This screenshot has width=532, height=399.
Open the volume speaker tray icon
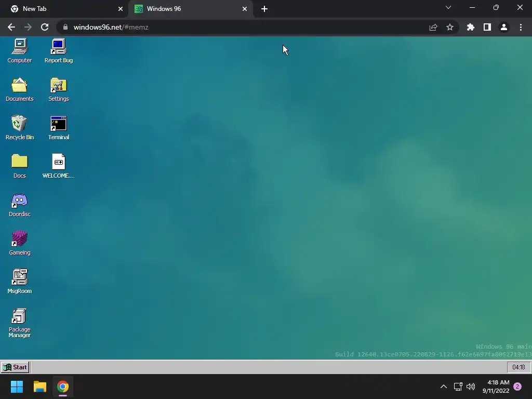click(471, 387)
